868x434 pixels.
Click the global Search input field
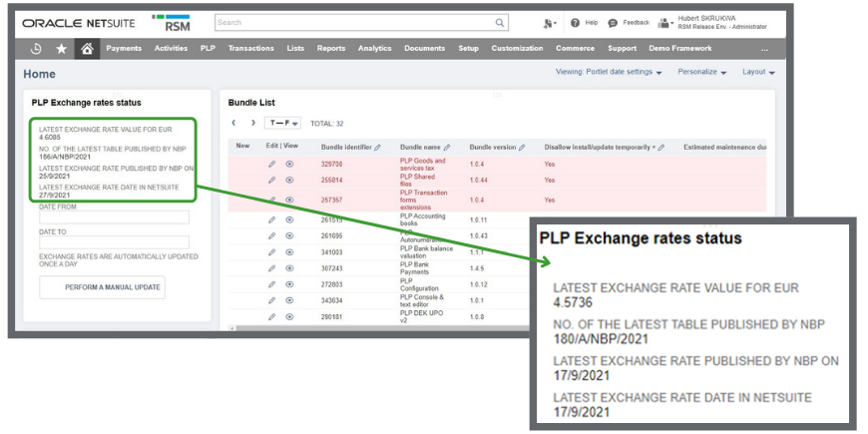point(361,23)
